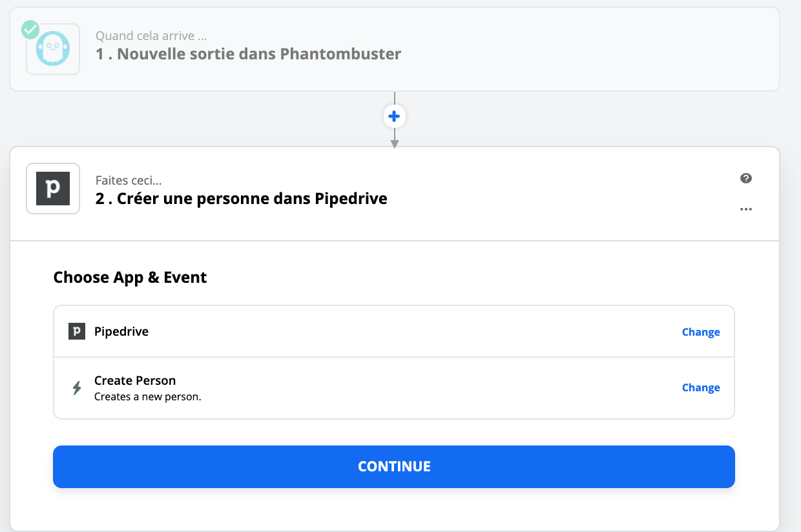Change the Pipedrive app selection
Image resolution: width=801 pixels, height=532 pixels.
pos(701,332)
